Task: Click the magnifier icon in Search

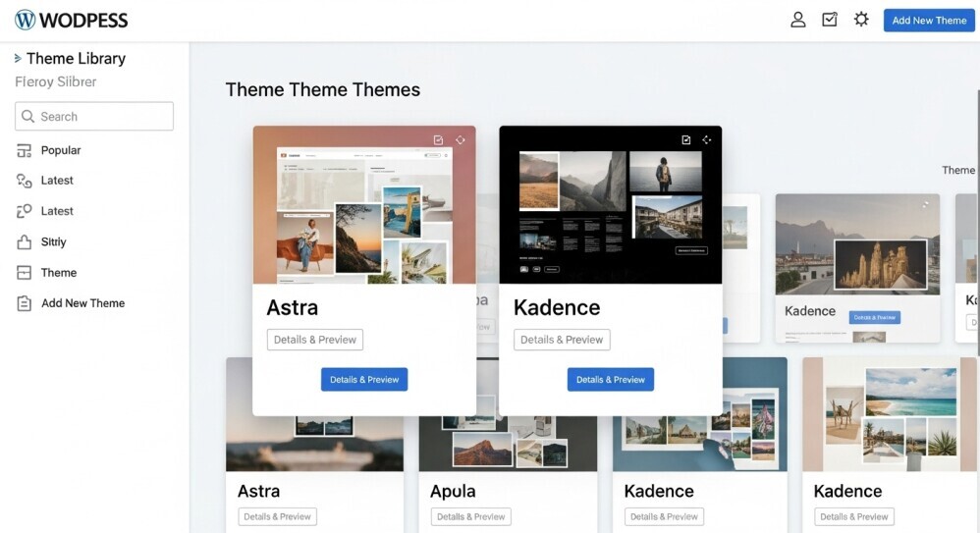Action: (x=27, y=116)
